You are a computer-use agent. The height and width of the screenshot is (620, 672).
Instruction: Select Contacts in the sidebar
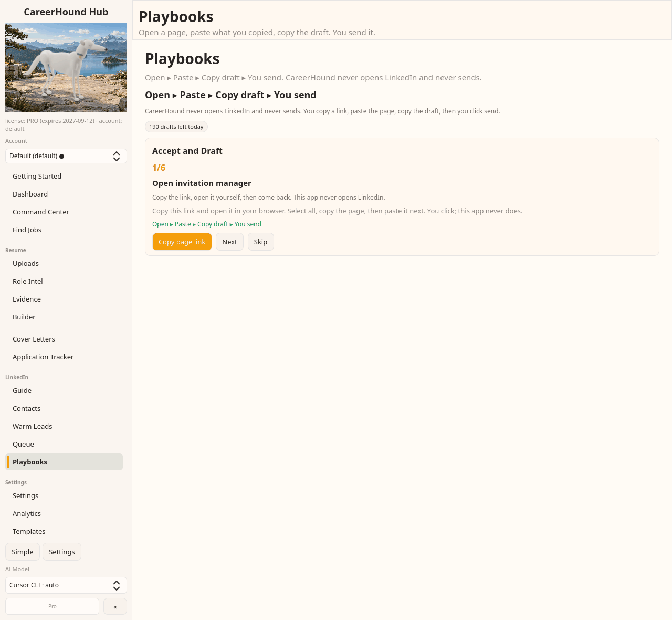point(64,408)
